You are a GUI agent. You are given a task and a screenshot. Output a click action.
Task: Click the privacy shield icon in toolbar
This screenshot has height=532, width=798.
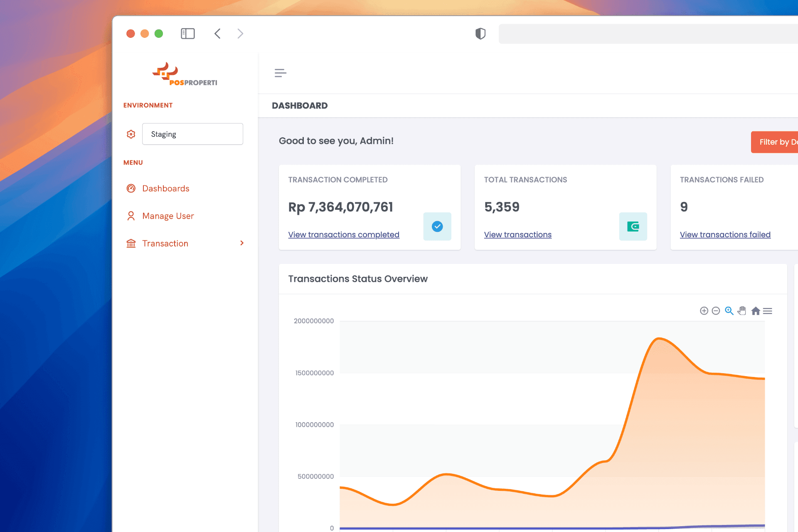480,34
